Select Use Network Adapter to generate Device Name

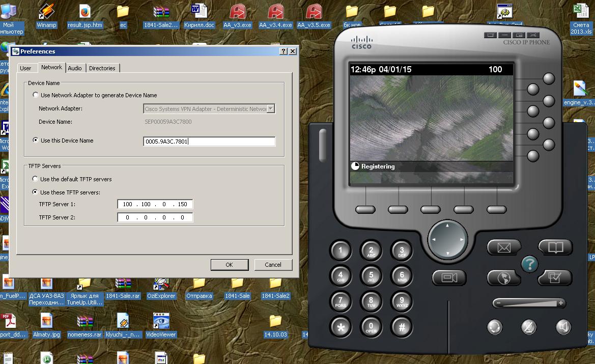tap(35, 95)
